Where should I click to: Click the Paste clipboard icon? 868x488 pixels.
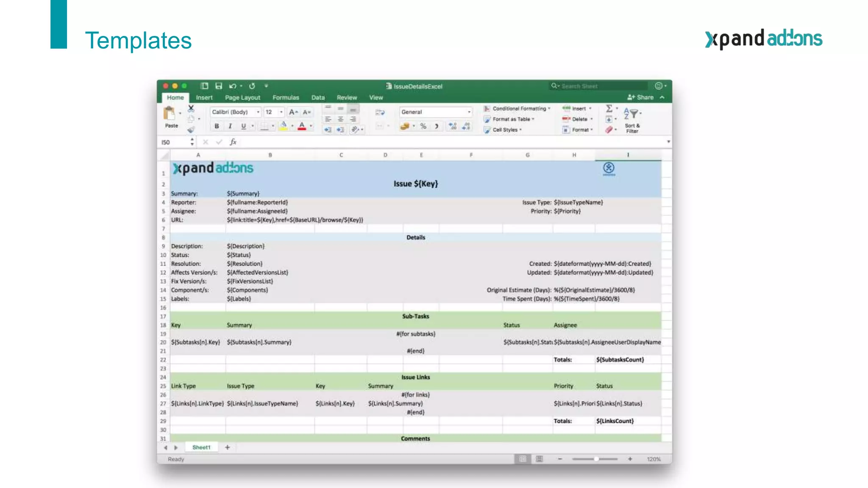tap(169, 114)
